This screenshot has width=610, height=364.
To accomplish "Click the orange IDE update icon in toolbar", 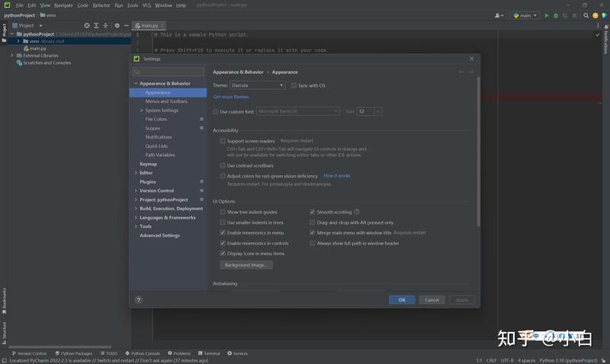I will coord(596,15).
